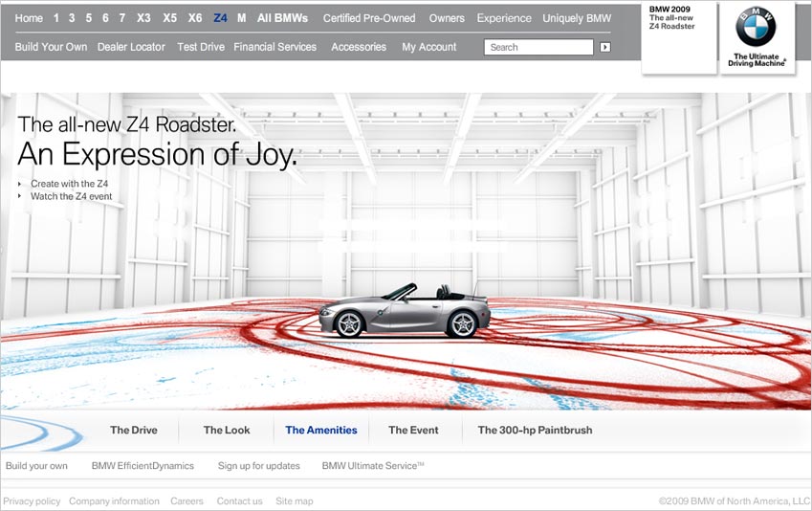Open the Careers page
Screen dimensions: 812x511
(x=187, y=501)
